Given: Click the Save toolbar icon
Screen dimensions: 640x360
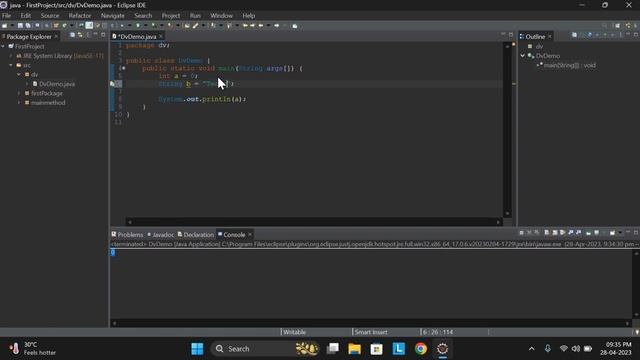Looking at the screenshot, I should [20, 26].
